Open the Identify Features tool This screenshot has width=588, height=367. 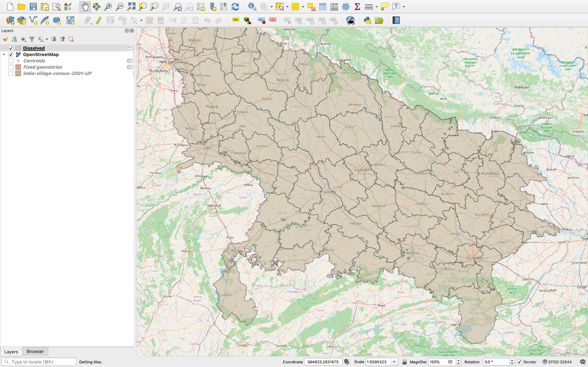click(252, 7)
